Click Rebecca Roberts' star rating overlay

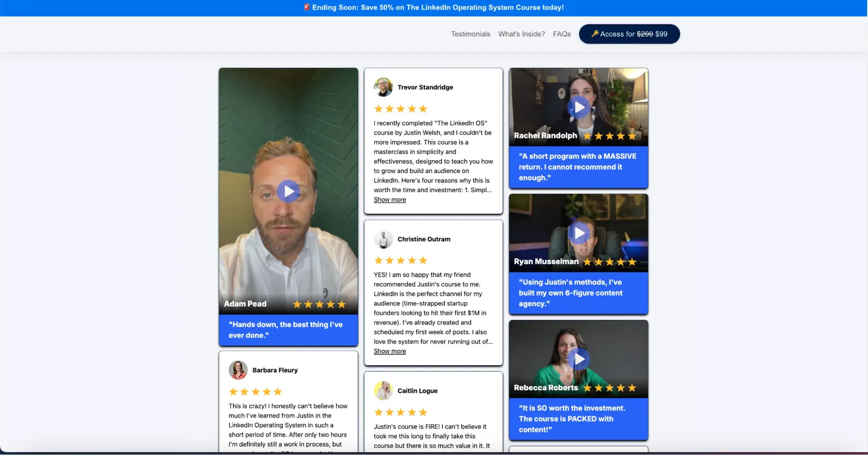pos(610,388)
